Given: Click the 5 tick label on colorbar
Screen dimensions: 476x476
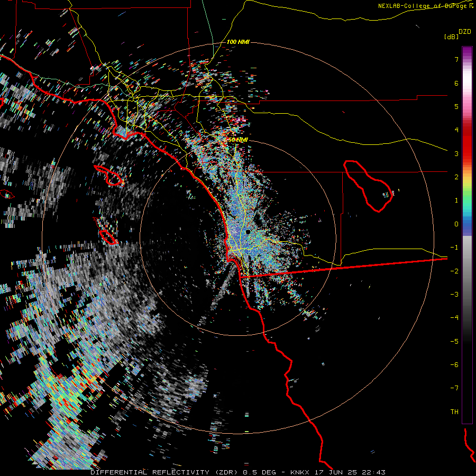Looking at the screenshot, I should pyautogui.click(x=456, y=106).
